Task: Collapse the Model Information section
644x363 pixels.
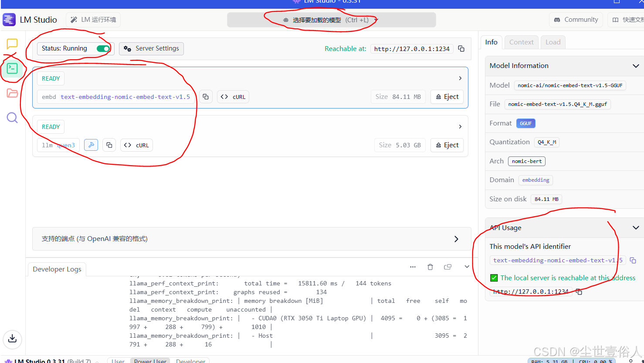Action: [x=636, y=66]
